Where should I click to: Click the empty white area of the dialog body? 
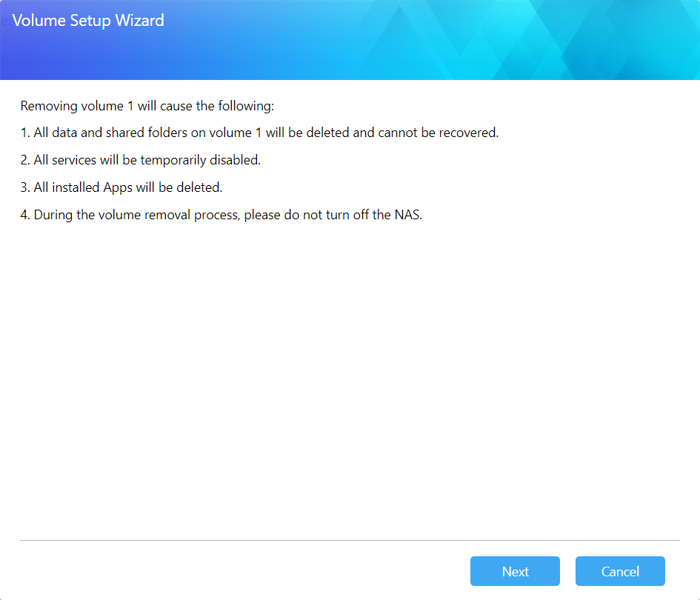click(x=350, y=370)
